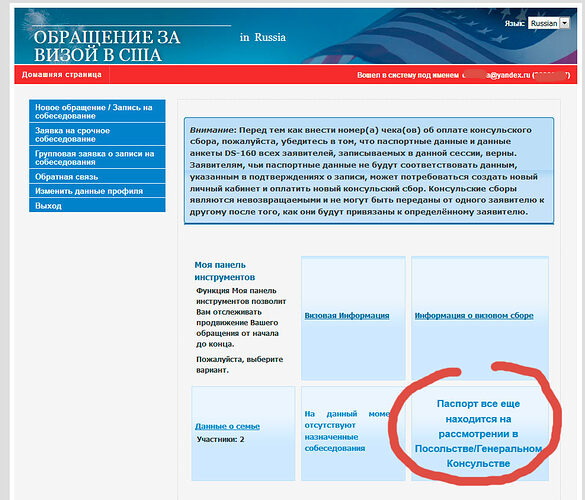
Task: Open Информация о визовом сборе link
Action: click(x=474, y=316)
